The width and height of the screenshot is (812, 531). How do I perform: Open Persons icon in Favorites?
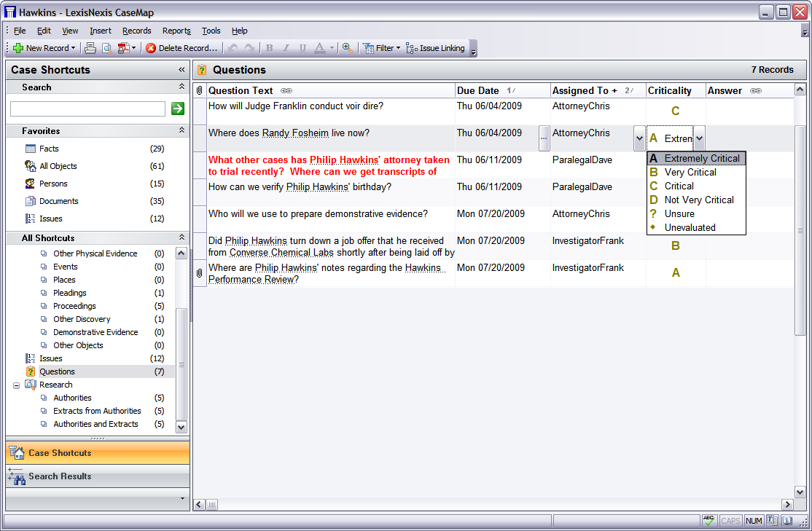31,184
